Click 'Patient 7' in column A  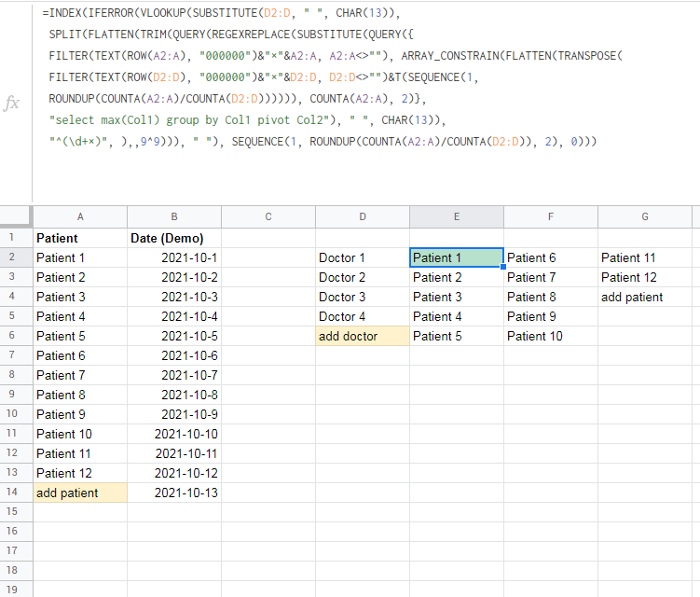tap(80, 375)
